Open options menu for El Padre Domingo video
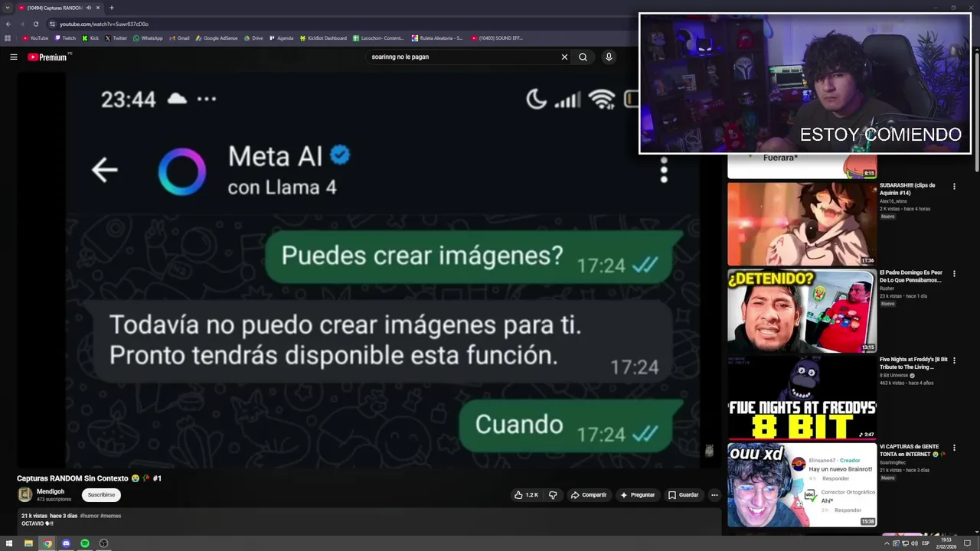Viewport: 980px width, 551px height. [954, 273]
